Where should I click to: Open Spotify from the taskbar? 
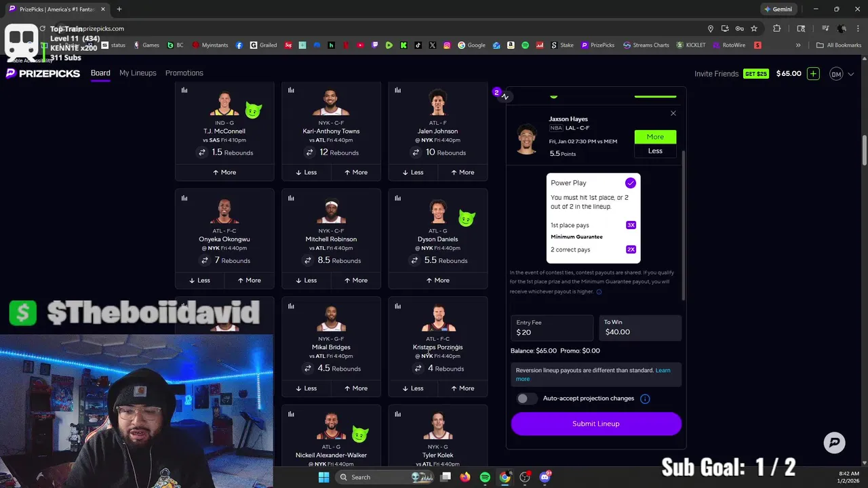click(x=485, y=477)
